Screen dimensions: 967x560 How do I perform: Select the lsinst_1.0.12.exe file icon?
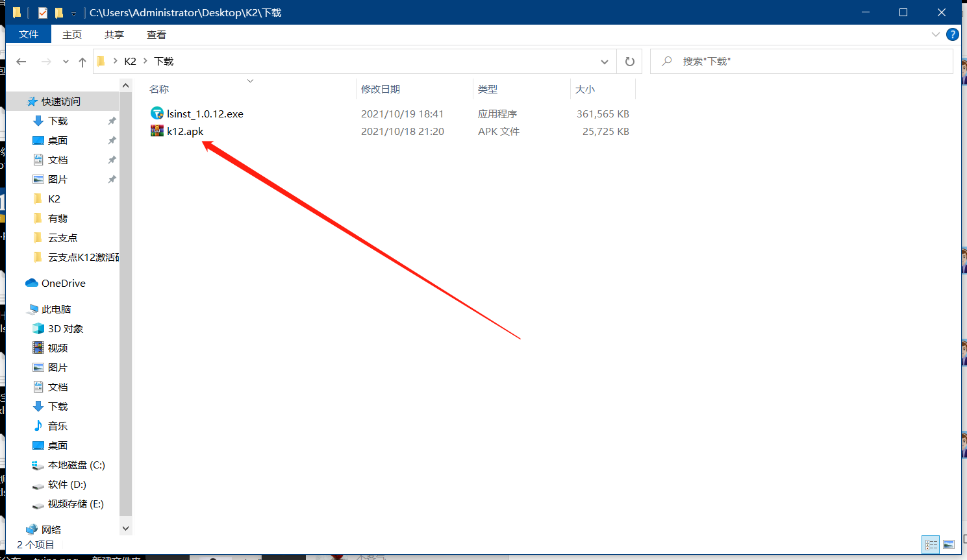coord(157,114)
